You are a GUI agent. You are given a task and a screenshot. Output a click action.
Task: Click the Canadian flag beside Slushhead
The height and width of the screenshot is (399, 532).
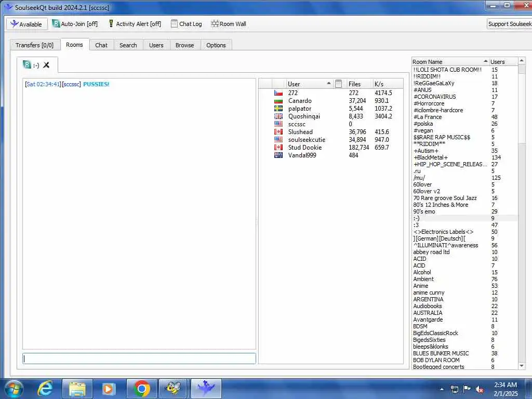tap(278, 132)
